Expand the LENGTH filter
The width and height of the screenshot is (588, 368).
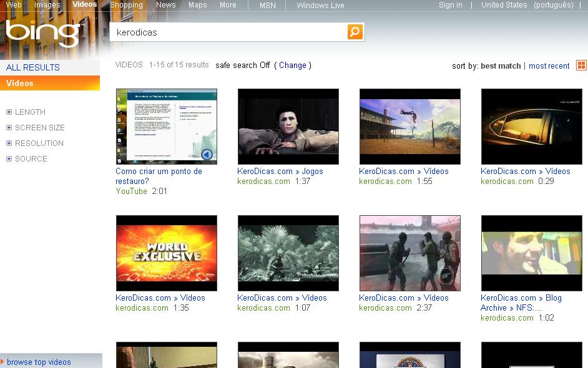tap(26, 112)
